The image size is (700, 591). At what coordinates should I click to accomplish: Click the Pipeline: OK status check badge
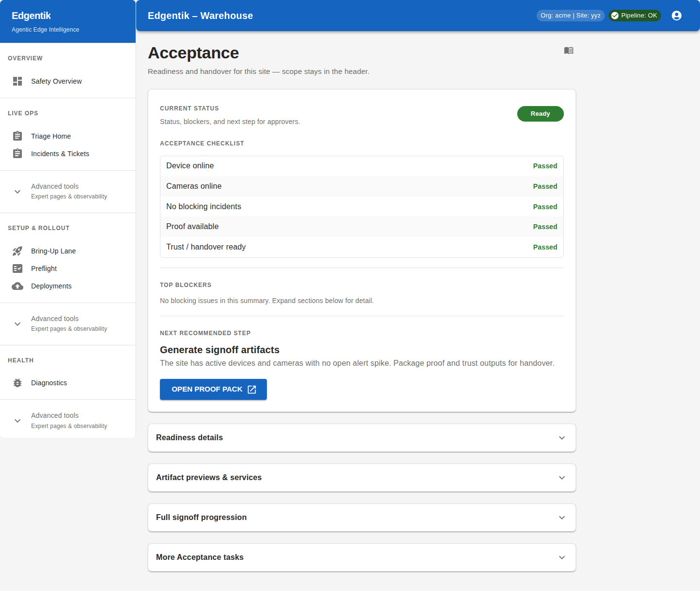(x=635, y=15)
